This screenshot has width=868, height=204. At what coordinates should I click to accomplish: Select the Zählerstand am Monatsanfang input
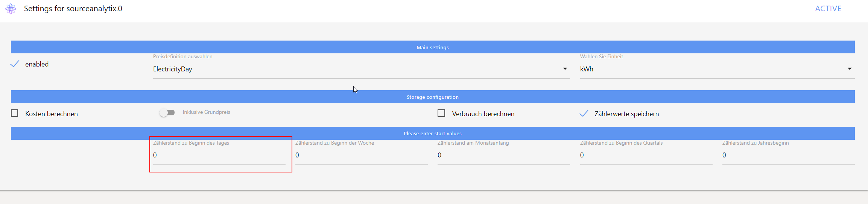(x=503, y=155)
